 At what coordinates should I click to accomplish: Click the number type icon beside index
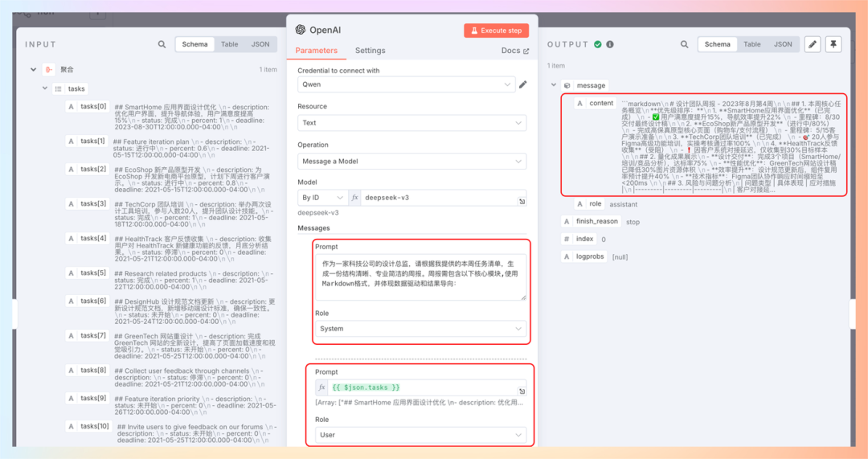click(567, 240)
